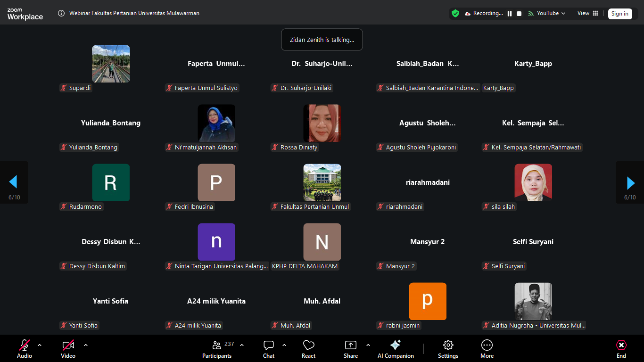The width and height of the screenshot is (644, 362).
Task: Click the Zoom Workplace logo
Action: [x=25, y=14]
